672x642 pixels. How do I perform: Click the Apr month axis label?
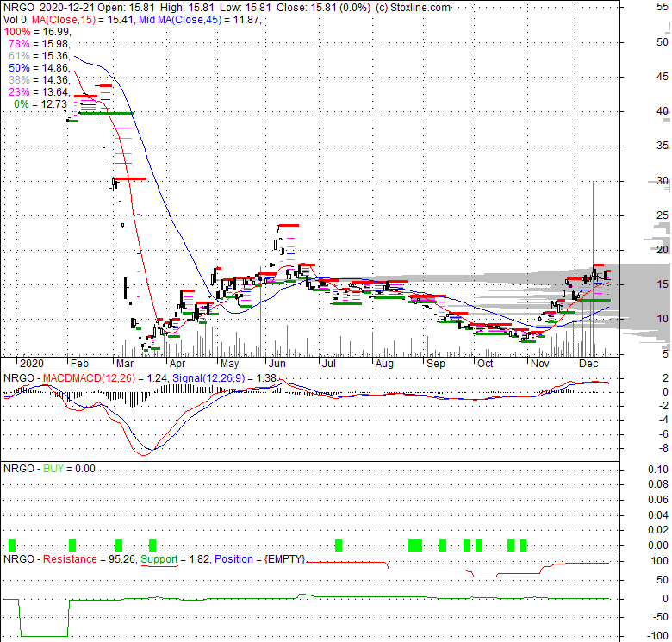[x=177, y=364]
